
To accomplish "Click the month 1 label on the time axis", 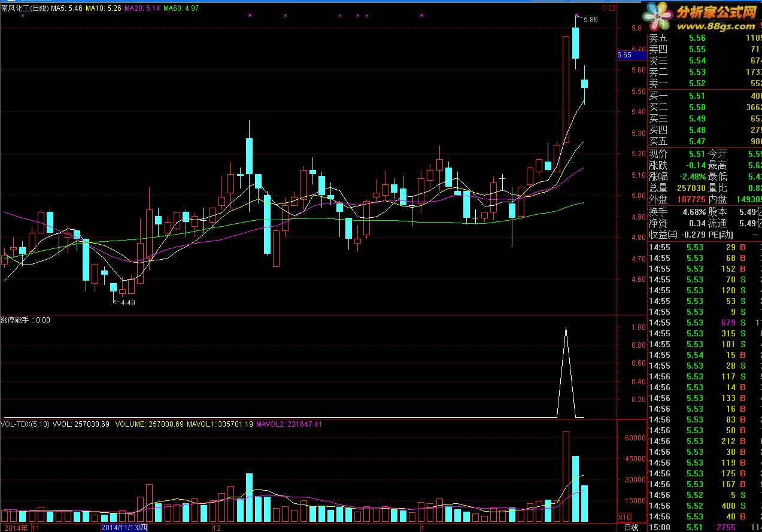I will (423, 528).
